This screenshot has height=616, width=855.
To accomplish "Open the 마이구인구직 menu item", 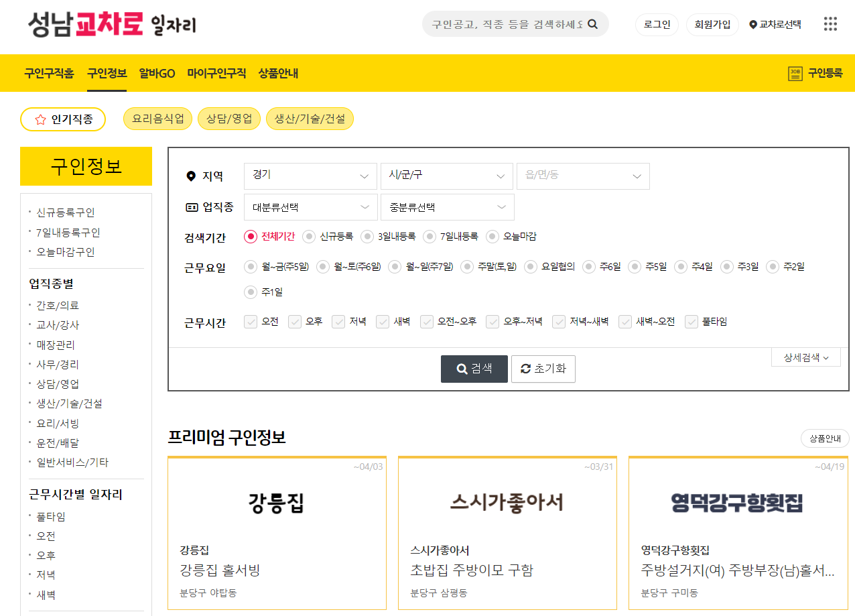I will 217,73.
